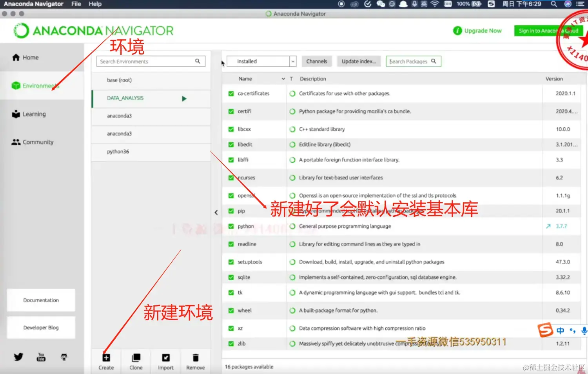
Task: Sort by the Name column arrow
Action: coord(283,79)
